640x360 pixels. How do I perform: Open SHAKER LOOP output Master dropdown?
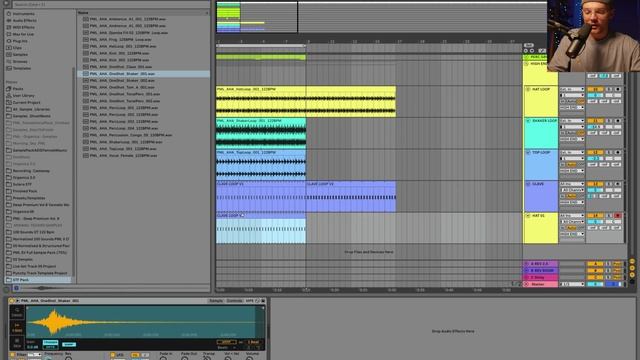572,139
